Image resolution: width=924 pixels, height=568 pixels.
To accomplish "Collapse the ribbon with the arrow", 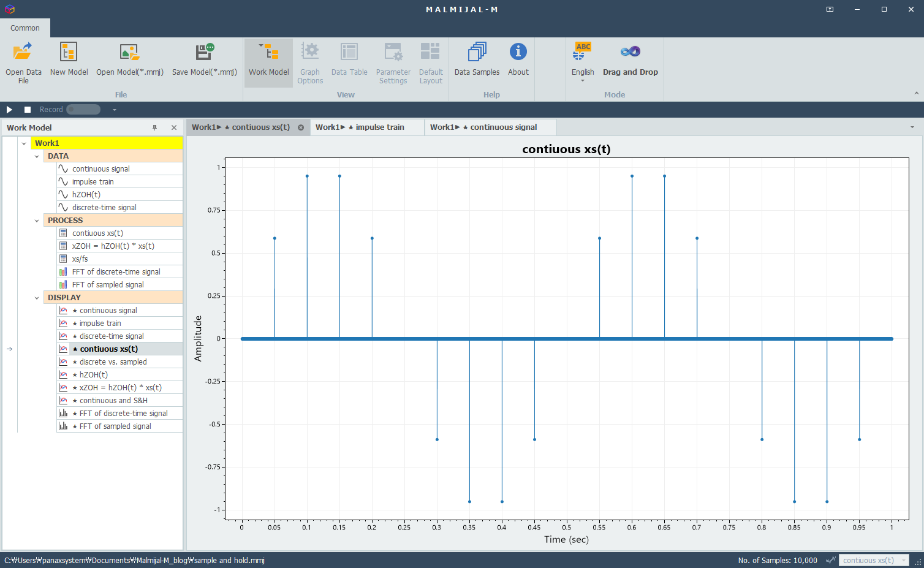I will tap(916, 93).
